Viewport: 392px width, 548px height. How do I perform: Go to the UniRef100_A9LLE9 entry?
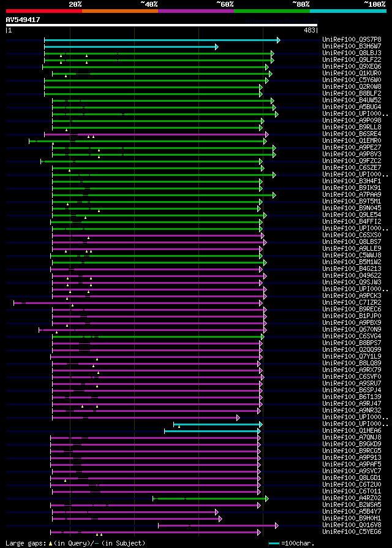[352, 248]
